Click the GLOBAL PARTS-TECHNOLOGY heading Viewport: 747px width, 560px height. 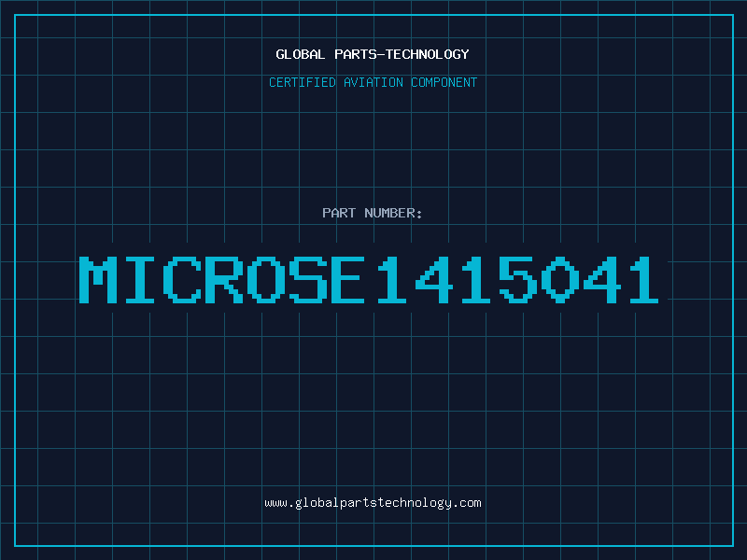(x=373, y=54)
